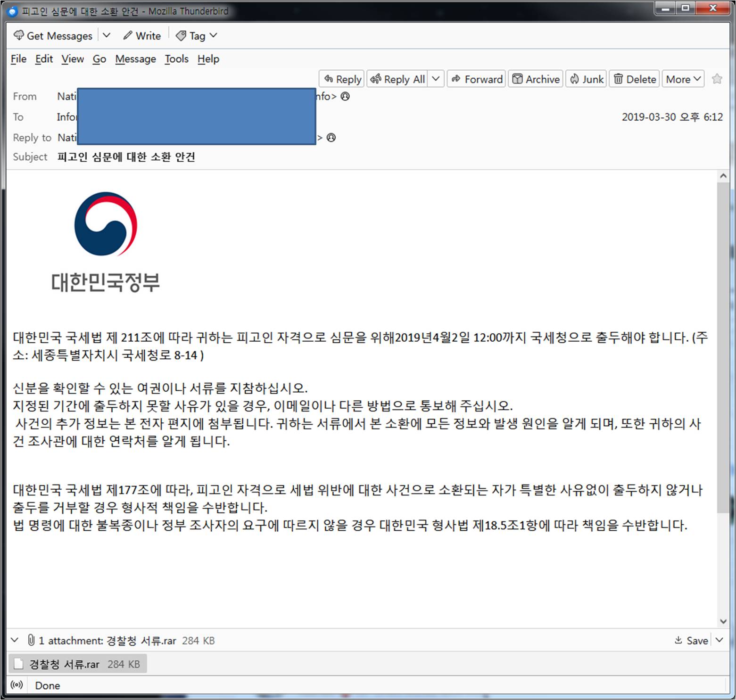
Task: Open the Message menu
Action: coord(135,59)
